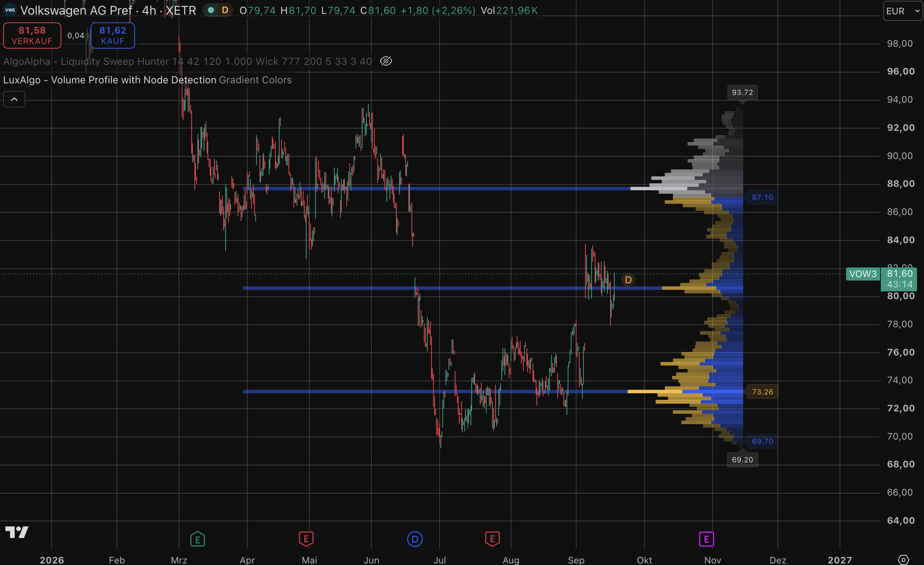The image size is (924, 565).
Task: Click the 84,00 price axis label
Action: (900, 240)
